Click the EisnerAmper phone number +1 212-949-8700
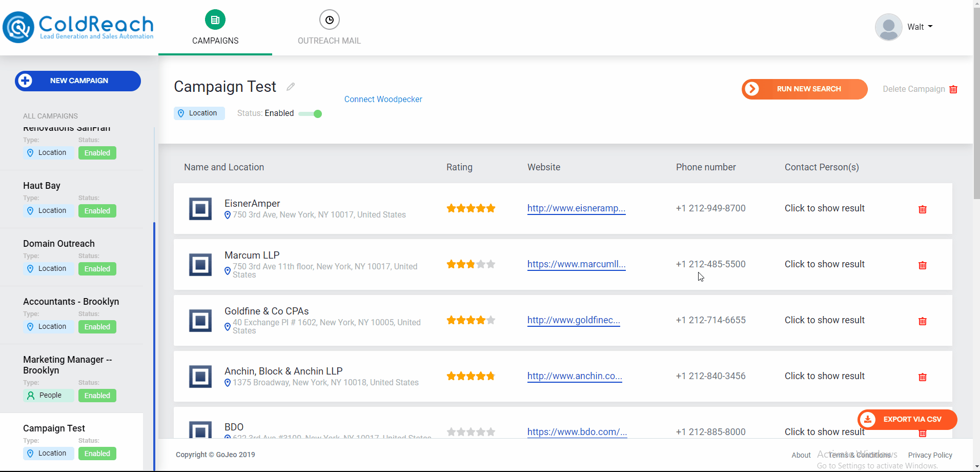 point(710,208)
